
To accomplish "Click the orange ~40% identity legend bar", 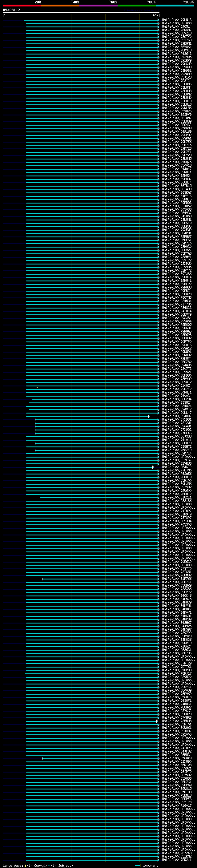I will (60, 6).
